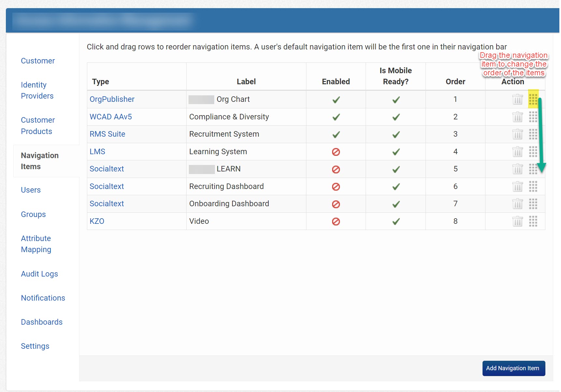Viewport: 561px width, 392px height.
Task: Click enabled checkmark for Recruitment System
Action: pyautogui.click(x=336, y=134)
